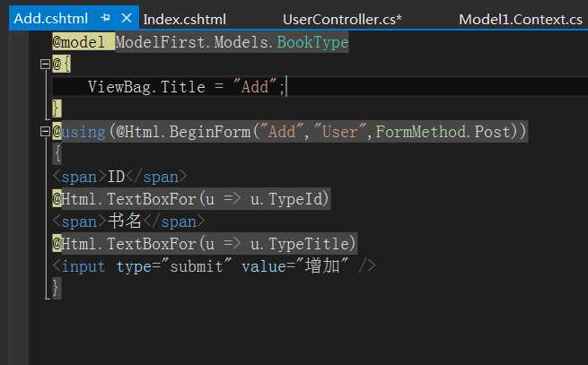The width and height of the screenshot is (588, 365).
Task: Click the span containing ID text
Action: click(x=116, y=177)
